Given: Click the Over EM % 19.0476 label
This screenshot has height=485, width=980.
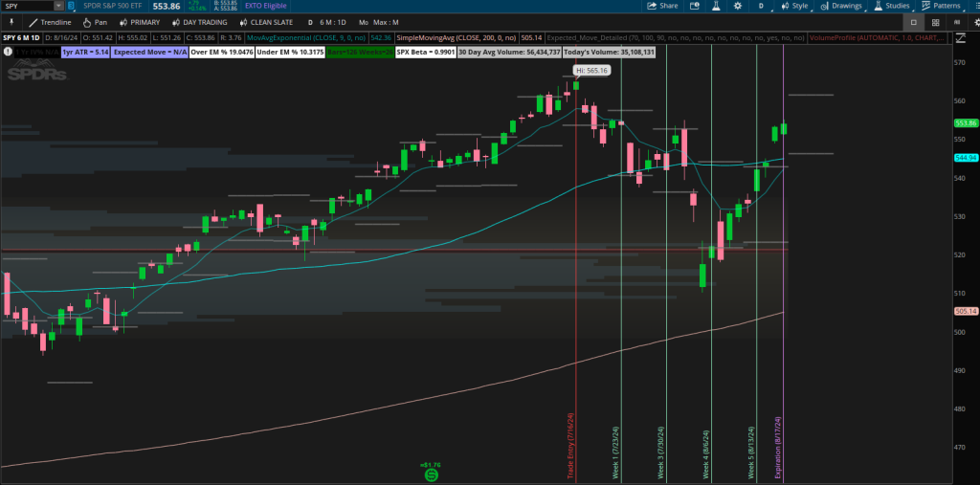Looking at the screenshot, I should pos(222,53).
